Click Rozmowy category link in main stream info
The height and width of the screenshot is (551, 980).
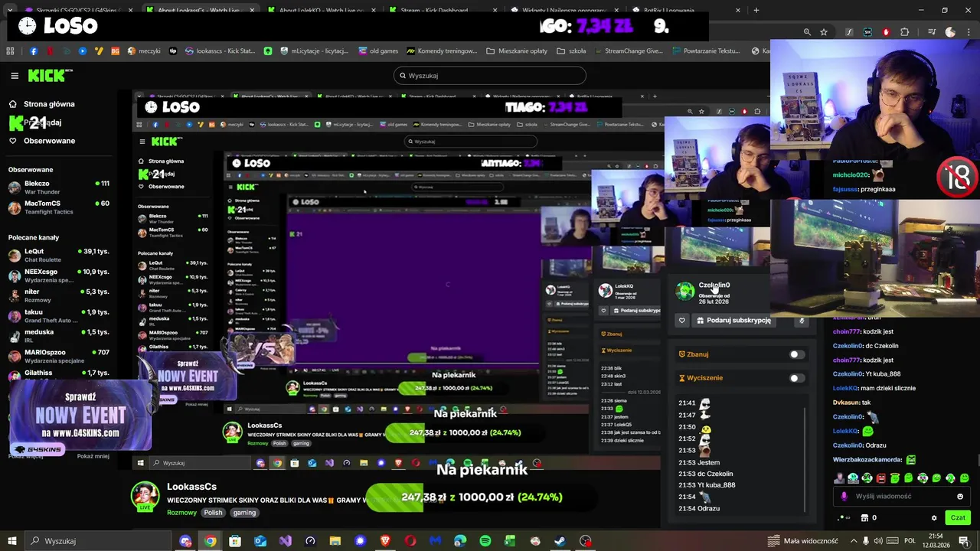point(181,513)
